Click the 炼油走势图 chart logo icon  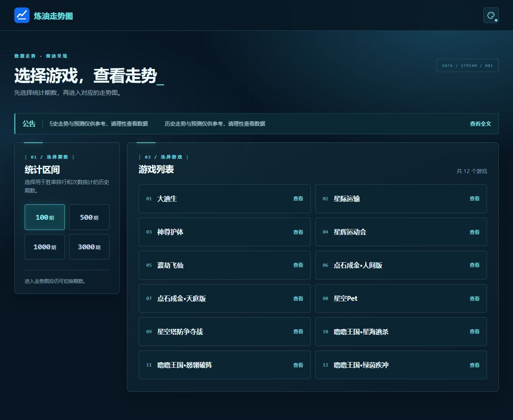[22, 15]
